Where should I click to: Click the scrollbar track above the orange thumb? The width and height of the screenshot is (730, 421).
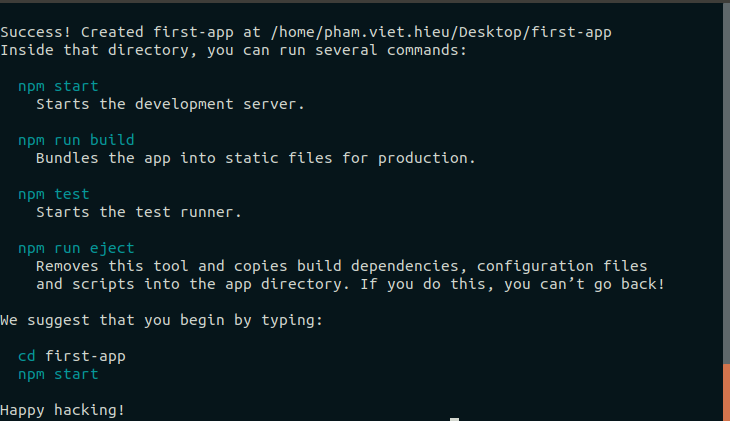[x=726, y=180]
